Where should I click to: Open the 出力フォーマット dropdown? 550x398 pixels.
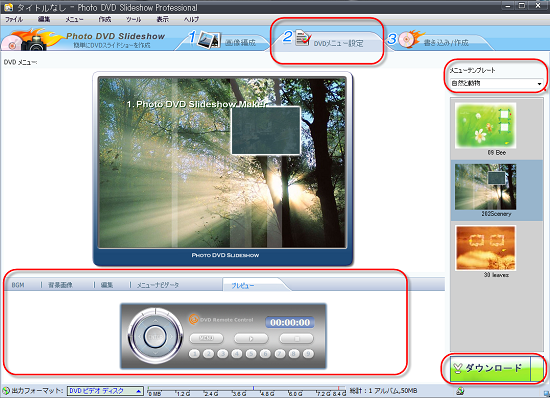point(105,391)
